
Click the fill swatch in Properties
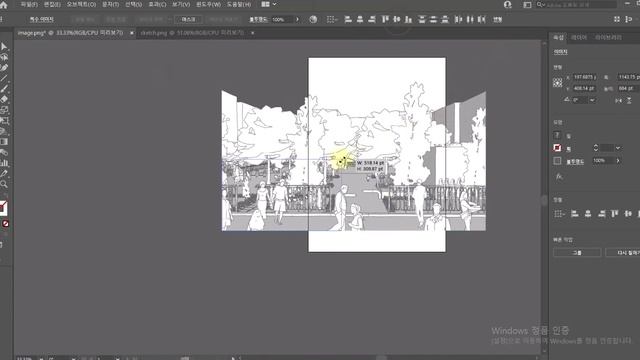557,135
